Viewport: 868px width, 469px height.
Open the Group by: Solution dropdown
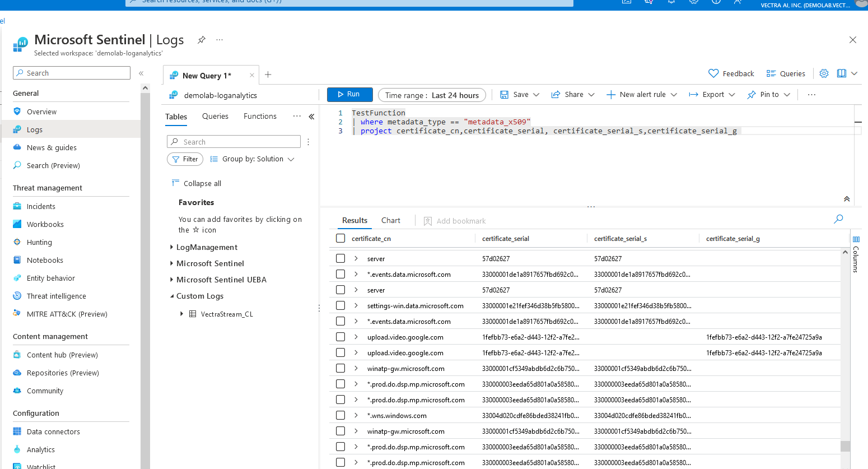253,159
